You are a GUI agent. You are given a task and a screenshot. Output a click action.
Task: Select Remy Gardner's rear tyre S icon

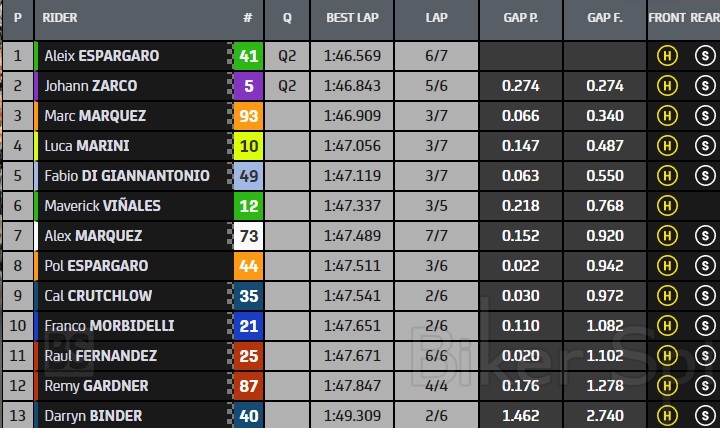pos(703,386)
